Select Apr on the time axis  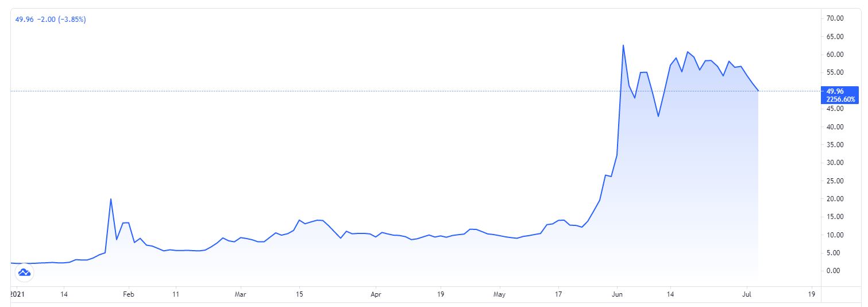click(375, 293)
